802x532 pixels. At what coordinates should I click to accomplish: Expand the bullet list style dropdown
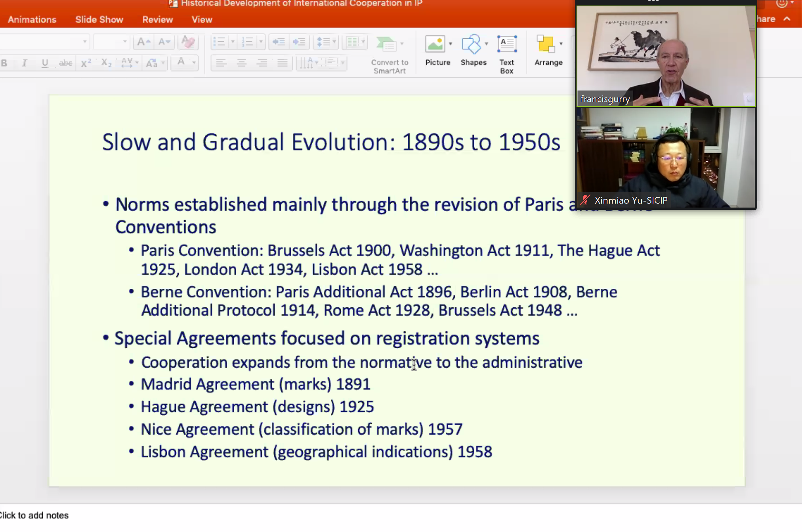click(x=233, y=42)
